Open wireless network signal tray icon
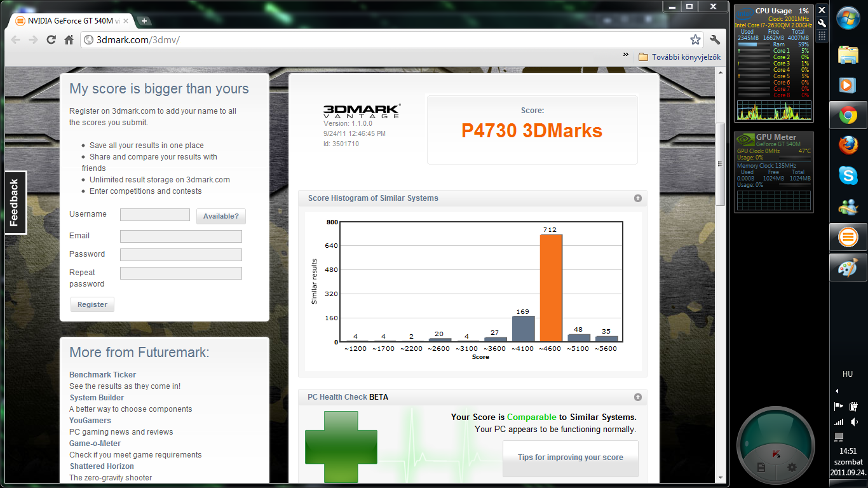The image size is (868, 488). pyautogui.click(x=839, y=421)
